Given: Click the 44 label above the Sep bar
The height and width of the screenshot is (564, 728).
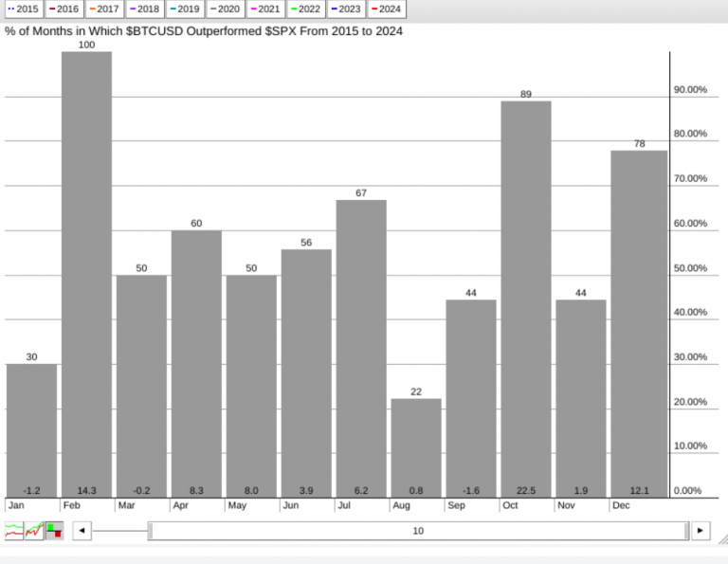Looking at the screenshot, I should coord(471,293).
